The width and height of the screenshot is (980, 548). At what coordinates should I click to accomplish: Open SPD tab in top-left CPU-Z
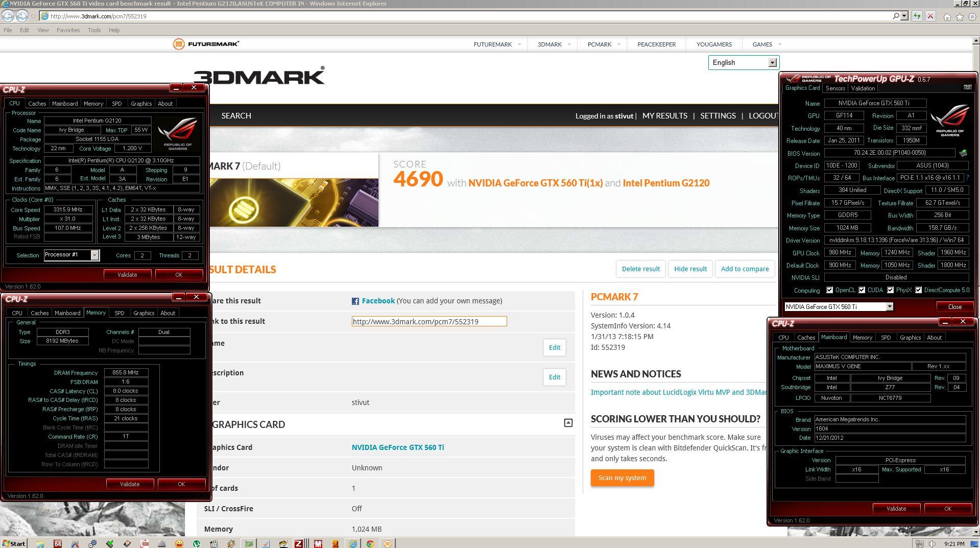click(x=116, y=104)
